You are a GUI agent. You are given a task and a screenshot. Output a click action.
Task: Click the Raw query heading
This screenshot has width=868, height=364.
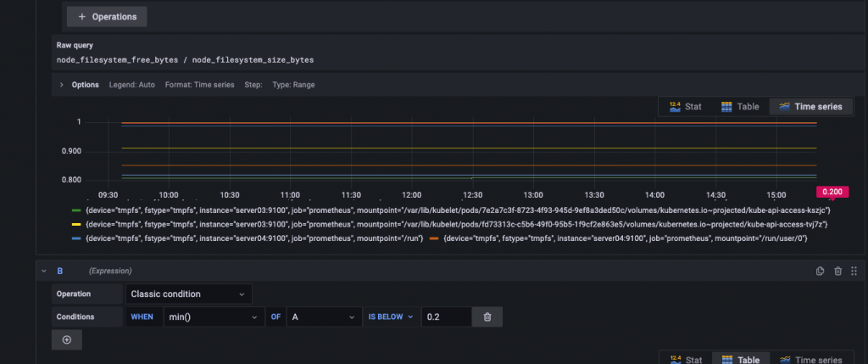tap(75, 46)
